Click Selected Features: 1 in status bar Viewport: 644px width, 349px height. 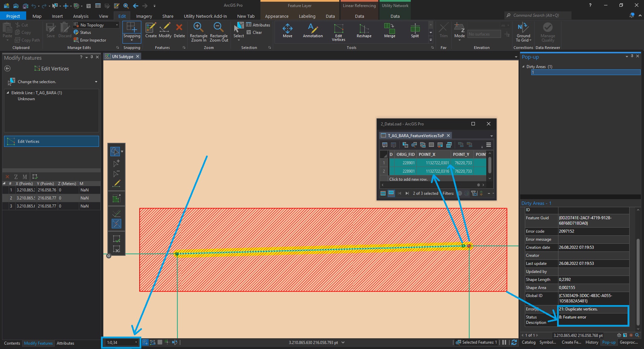477,342
